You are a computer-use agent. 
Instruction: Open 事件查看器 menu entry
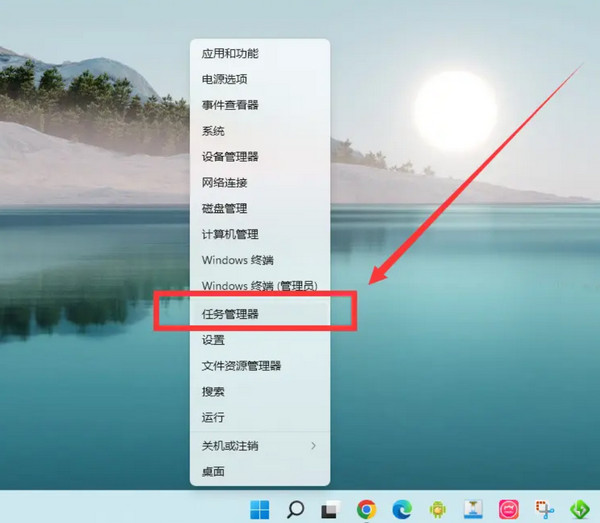[x=260, y=105]
